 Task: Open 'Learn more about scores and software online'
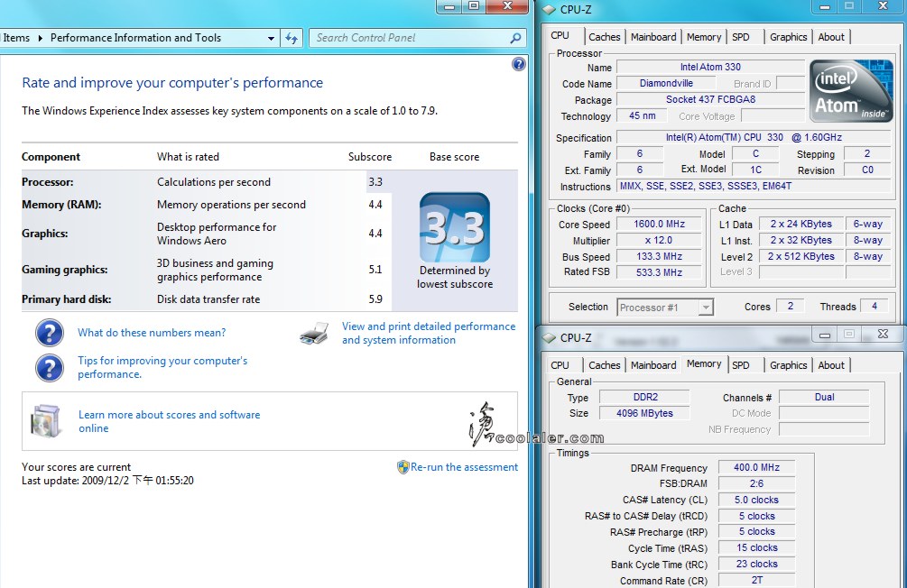click(x=169, y=421)
